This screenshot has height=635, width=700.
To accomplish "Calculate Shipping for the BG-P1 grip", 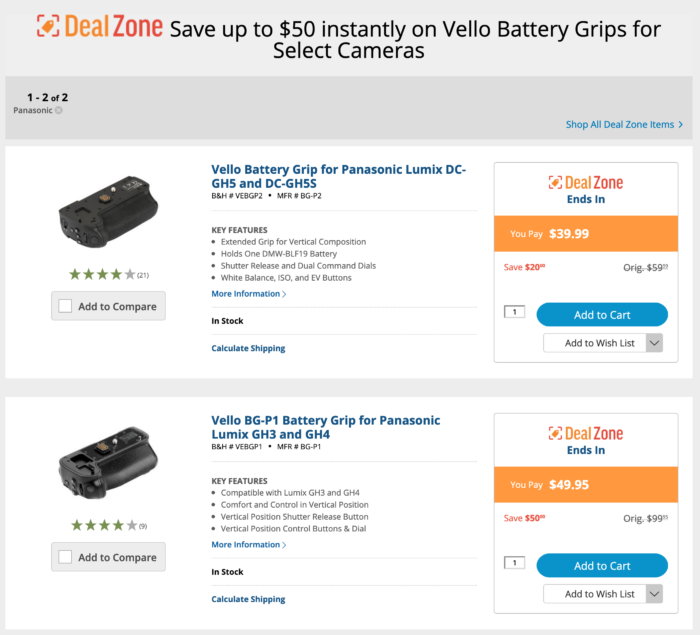I will [248, 599].
